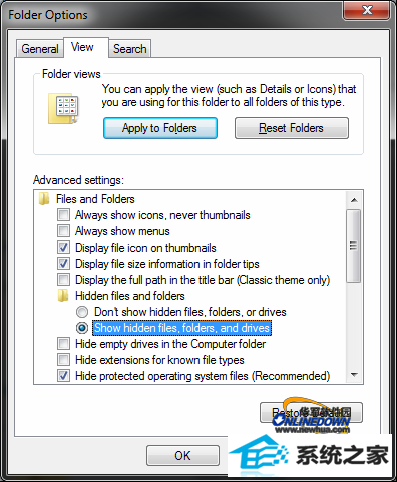Click the Folder views illustration icon
This screenshot has width=397, height=482.
tap(63, 109)
